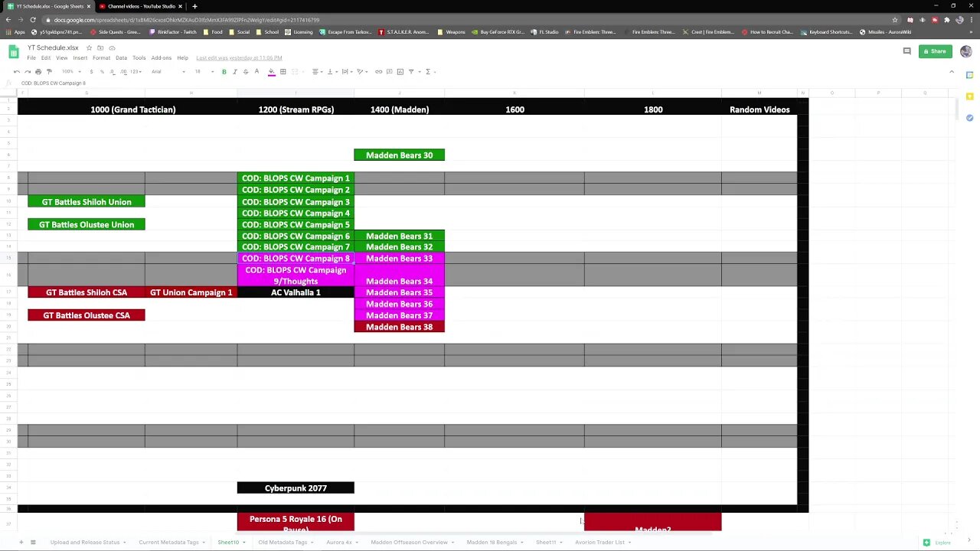
Task: Select the GT Union Campaign 1 cell
Action: (x=191, y=292)
